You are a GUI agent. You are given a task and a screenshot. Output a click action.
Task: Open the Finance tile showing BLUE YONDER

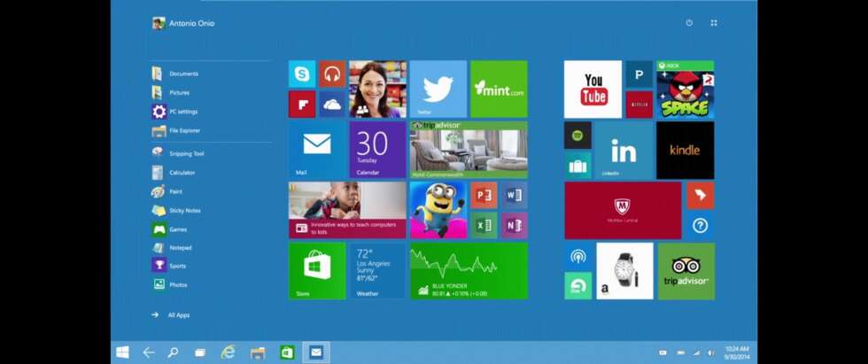(x=469, y=271)
